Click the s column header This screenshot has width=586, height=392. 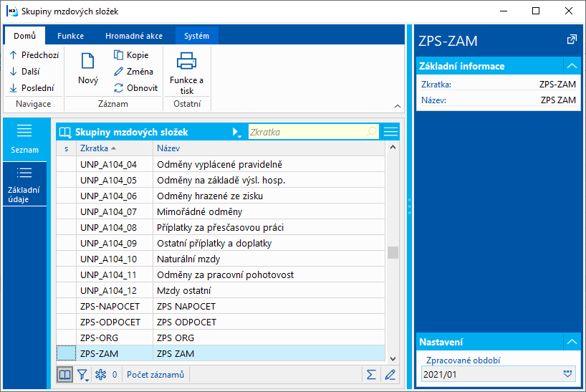click(x=66, y=148)
